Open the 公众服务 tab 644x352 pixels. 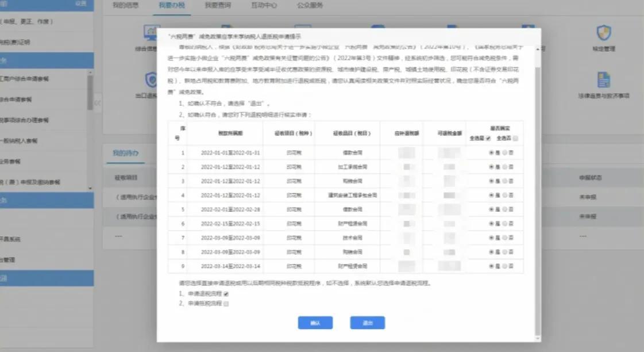(x=310, y=5)
